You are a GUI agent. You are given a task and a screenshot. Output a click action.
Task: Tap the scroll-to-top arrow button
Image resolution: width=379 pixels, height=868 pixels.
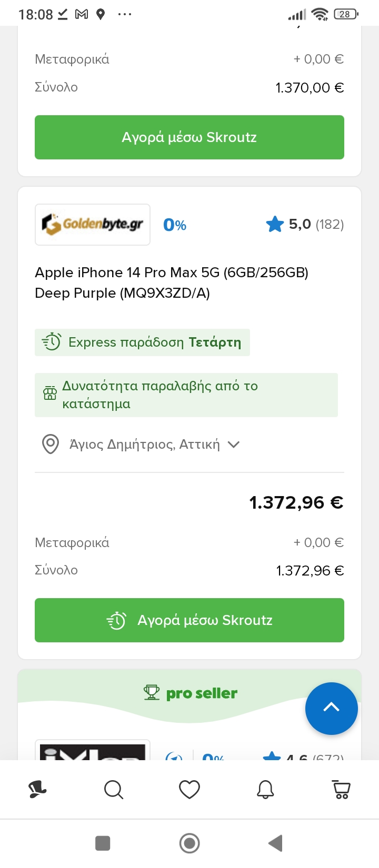[x=332, y=708]
